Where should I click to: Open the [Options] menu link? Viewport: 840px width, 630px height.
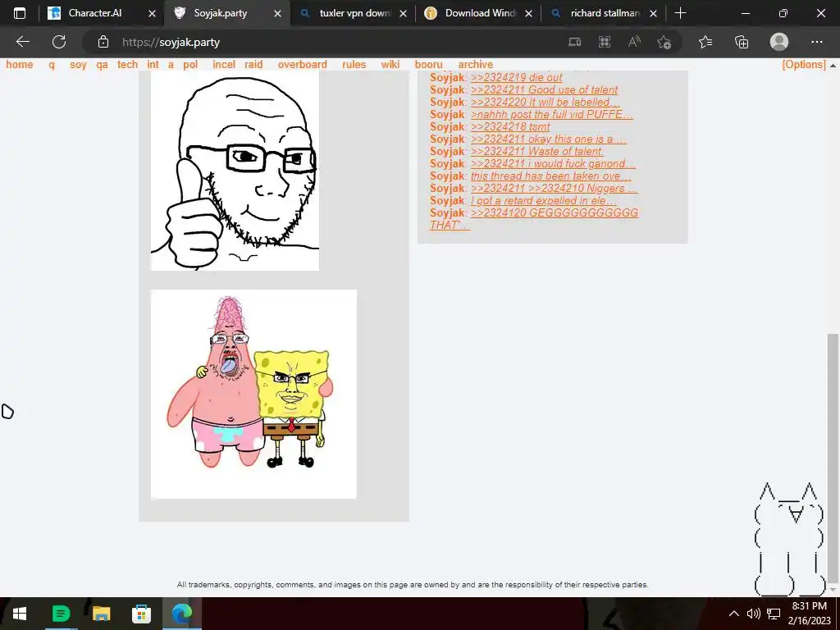[804, 64]
